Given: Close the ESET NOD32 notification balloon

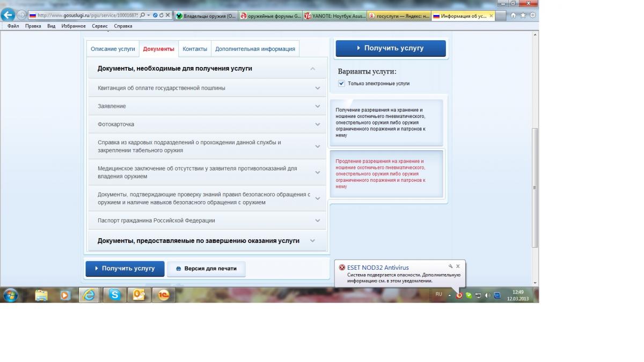Looking at the screenshot, I should point(458,266).
